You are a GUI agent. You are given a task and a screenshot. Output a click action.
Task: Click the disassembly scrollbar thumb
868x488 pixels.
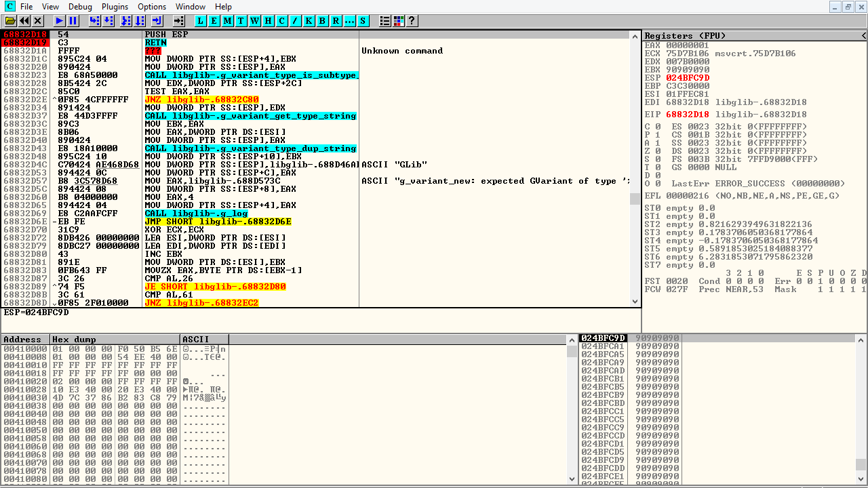coord(635,199)
